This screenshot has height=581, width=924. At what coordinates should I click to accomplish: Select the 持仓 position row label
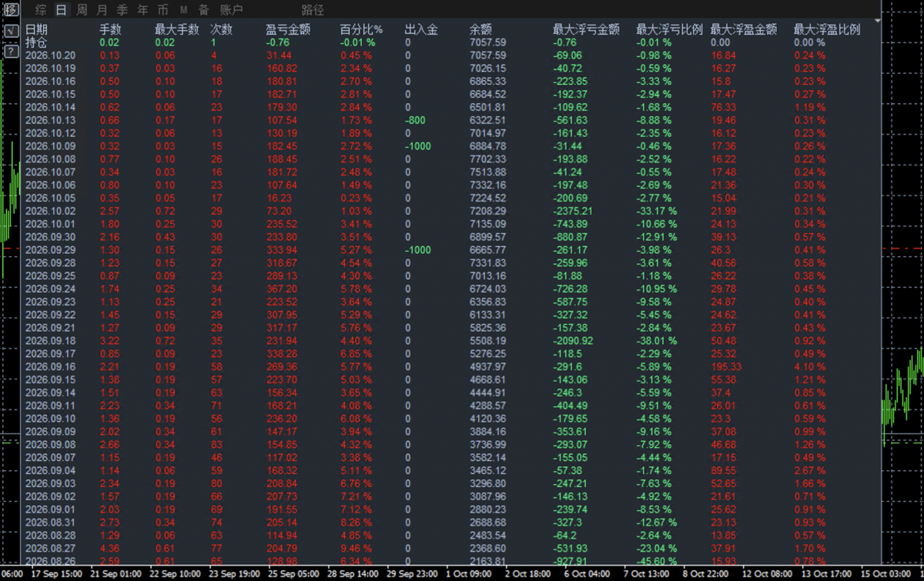click(36, 42)
